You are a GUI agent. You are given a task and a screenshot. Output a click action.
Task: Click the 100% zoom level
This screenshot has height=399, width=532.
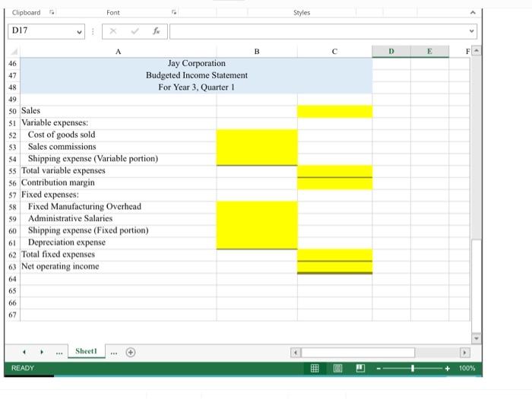point(467,368)
